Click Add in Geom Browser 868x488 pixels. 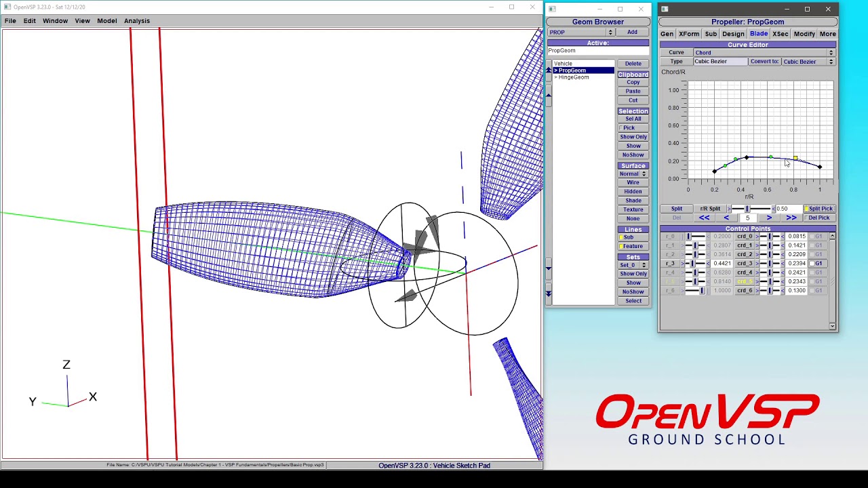pos(632,33)
